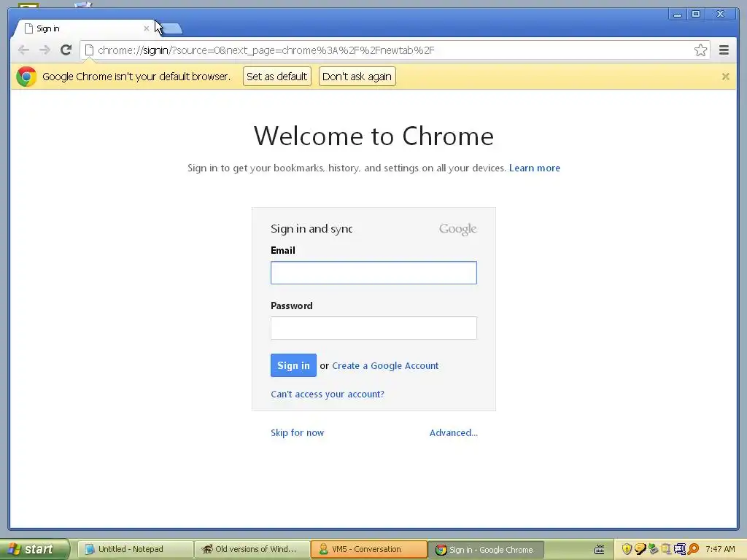Click the on-screen keyboard taskbar icon

[x=600, y=550]
